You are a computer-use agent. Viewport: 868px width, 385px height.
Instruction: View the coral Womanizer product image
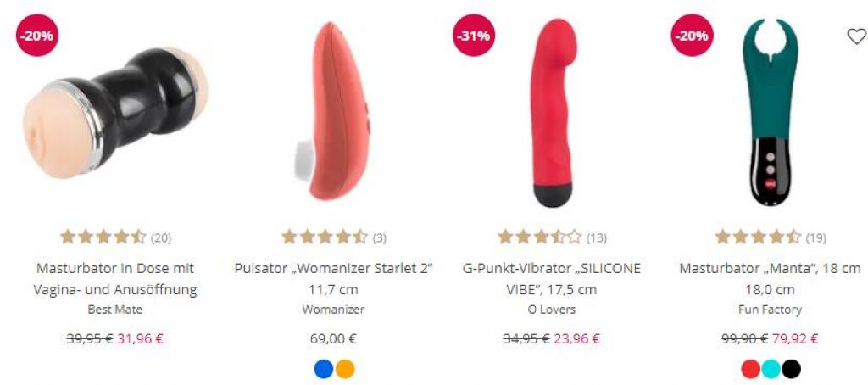coord(332,111)
